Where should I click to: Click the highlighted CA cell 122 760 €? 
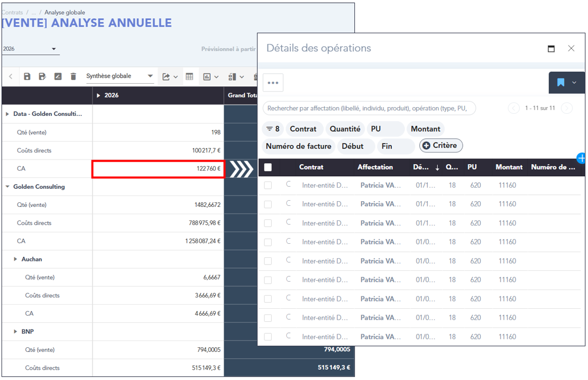(x=158, y=168)
